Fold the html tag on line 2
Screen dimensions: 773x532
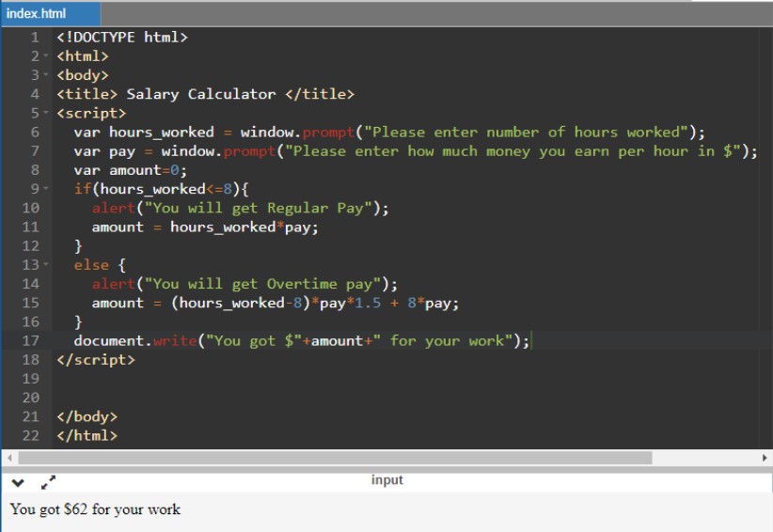point(46,56)
